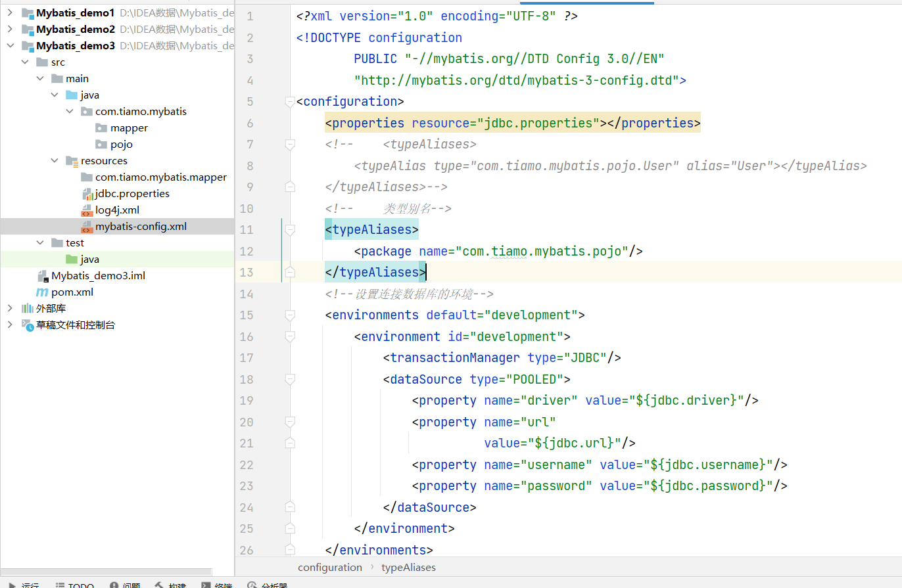Screen dimensions: 902x588
Task: Click the fold end marker on line 13
Action: [x=289, y=272]
